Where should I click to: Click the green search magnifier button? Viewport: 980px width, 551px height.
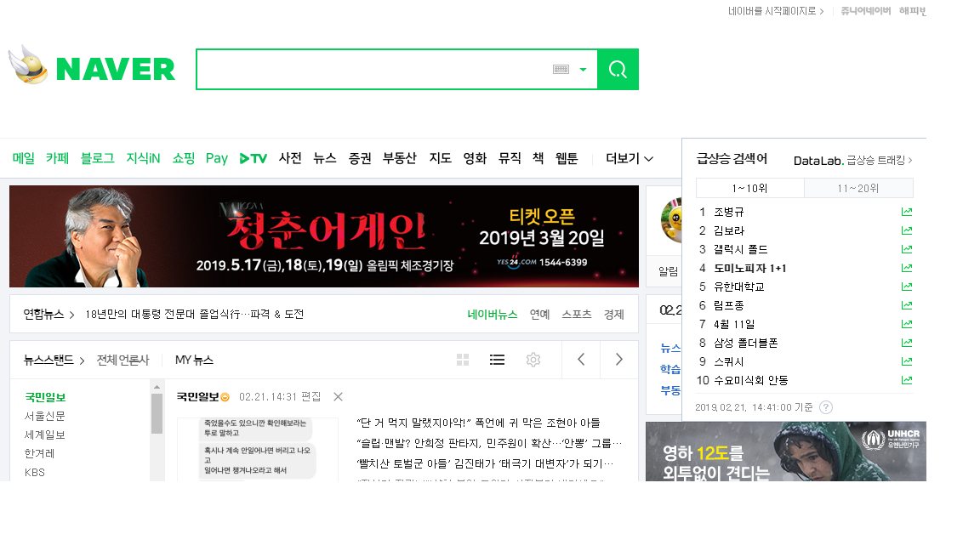tap(618, 70)
